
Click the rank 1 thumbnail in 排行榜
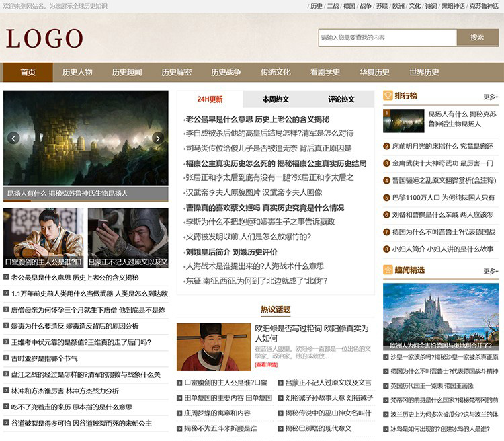pos(404,121)
